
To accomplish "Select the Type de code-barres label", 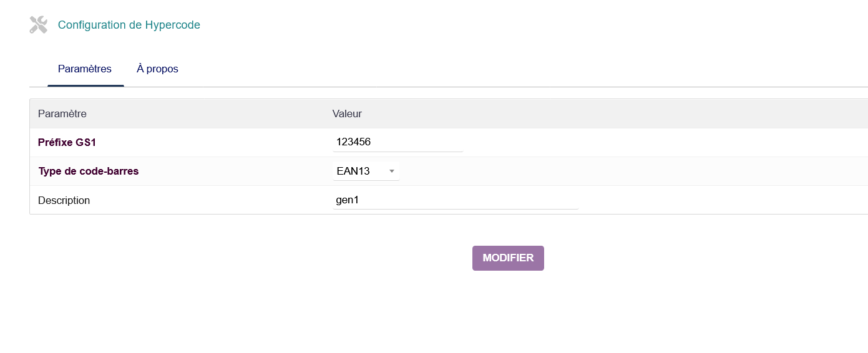I will pos(88,171).
